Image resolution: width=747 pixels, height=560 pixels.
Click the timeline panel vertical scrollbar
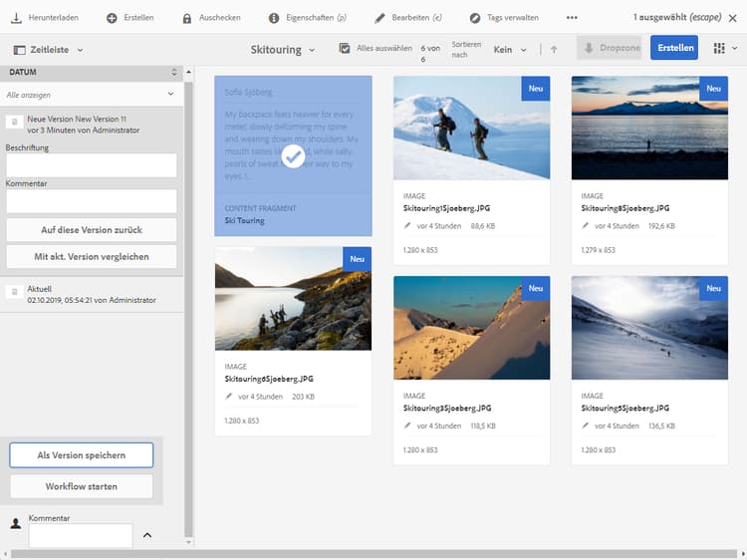(188, 309)
